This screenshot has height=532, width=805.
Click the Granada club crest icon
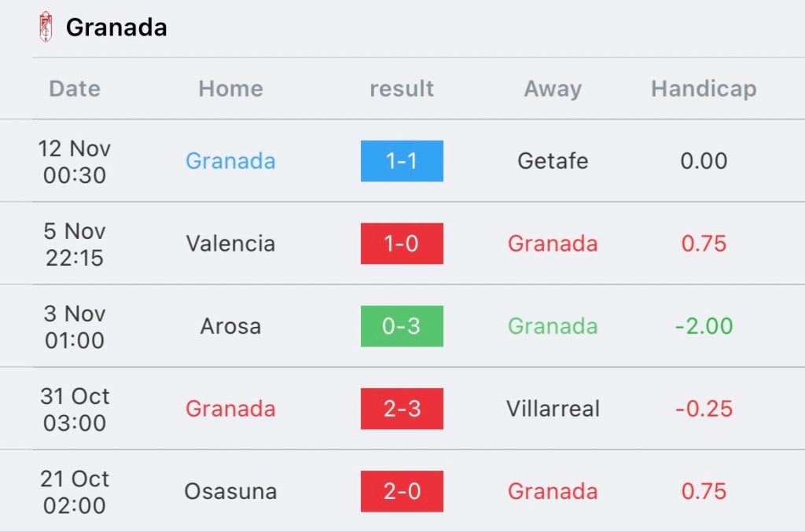pos(46,27)
